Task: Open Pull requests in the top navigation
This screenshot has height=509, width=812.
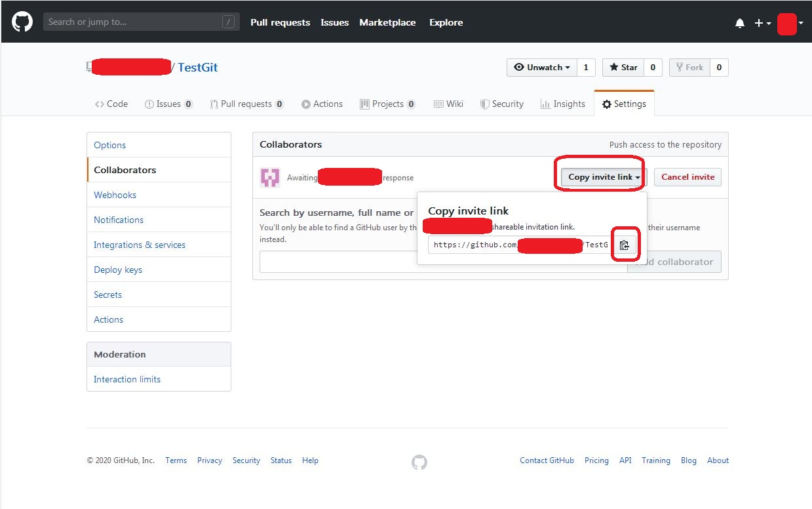Action: (x=280, y=22)
